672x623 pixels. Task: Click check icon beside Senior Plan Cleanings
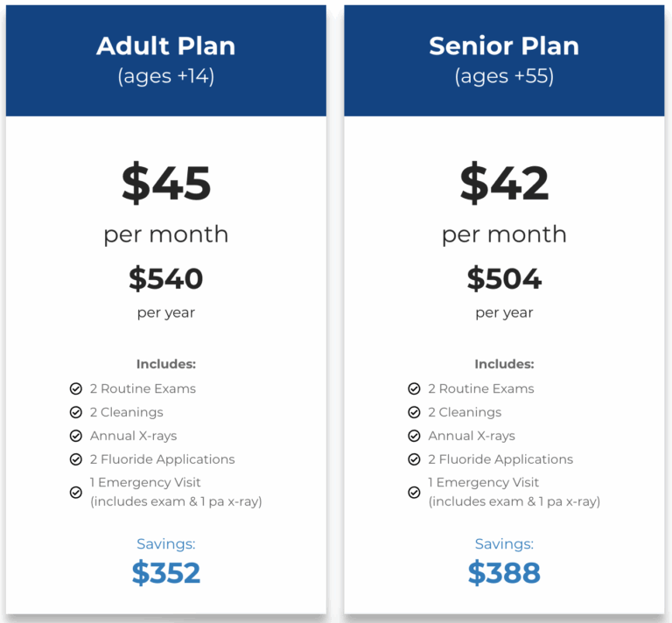(x=414, y=412)
